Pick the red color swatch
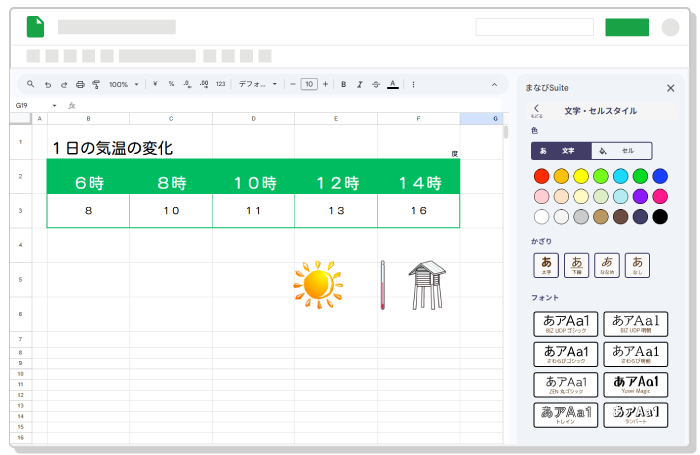Screen dimensions: 700x455 (542, 176)
